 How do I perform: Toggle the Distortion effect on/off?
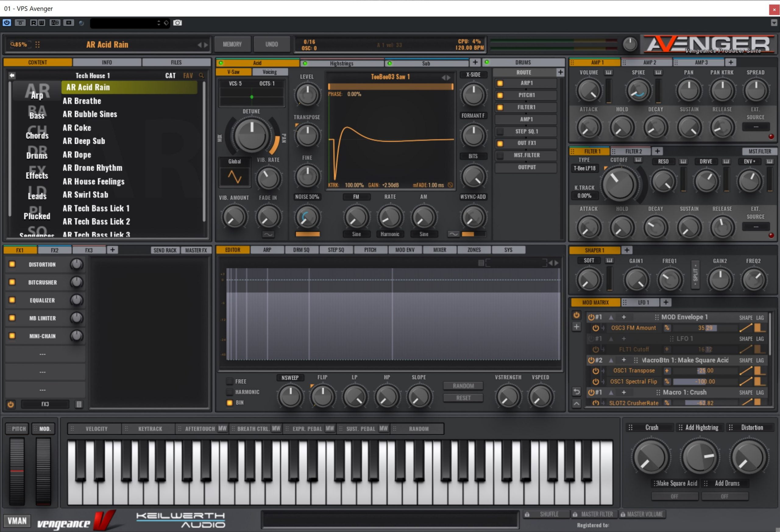coord(12,264)
